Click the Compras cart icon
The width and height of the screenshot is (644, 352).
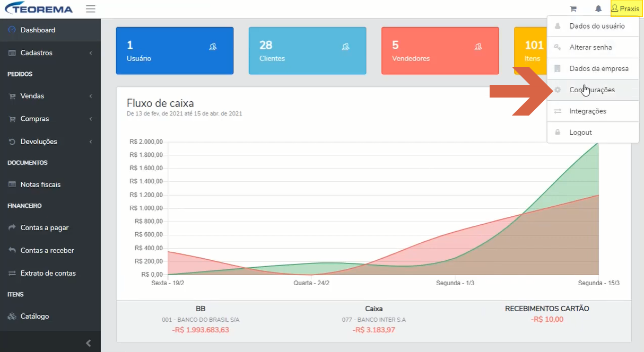(x=12, y=119)
